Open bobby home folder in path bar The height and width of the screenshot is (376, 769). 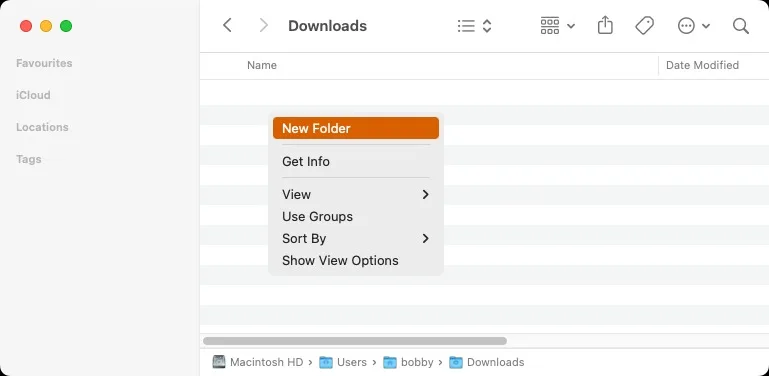pos(409,362)
